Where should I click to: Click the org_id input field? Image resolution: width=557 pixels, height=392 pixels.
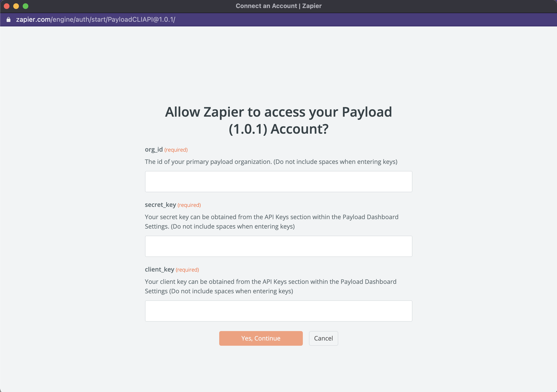(x=278, y=181)
